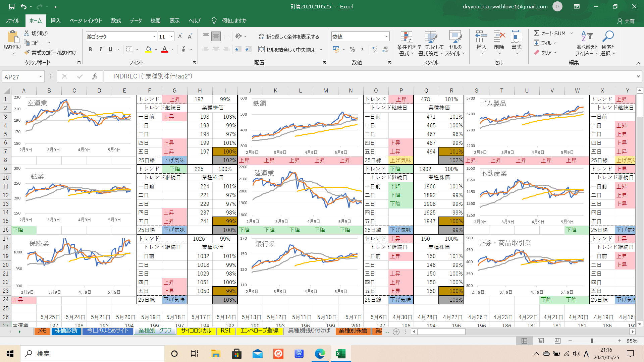Click the Save icon in title bar

[x=11, y=6]
